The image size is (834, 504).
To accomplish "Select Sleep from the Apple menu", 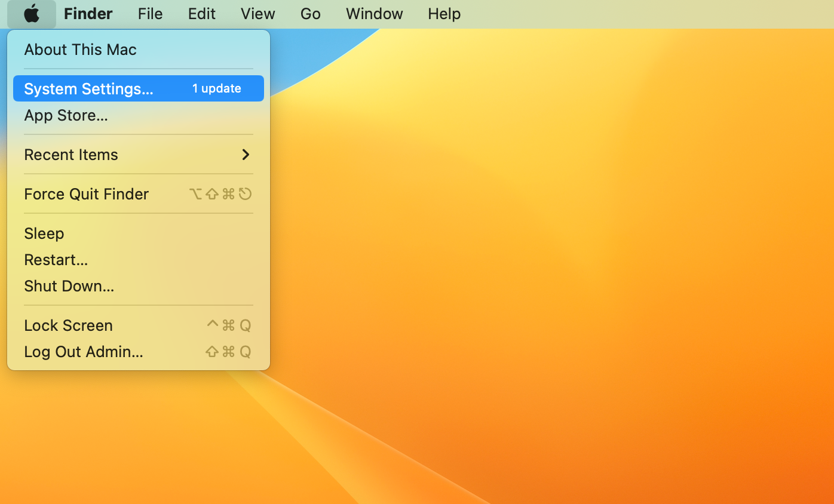I will tap(139, 233).
